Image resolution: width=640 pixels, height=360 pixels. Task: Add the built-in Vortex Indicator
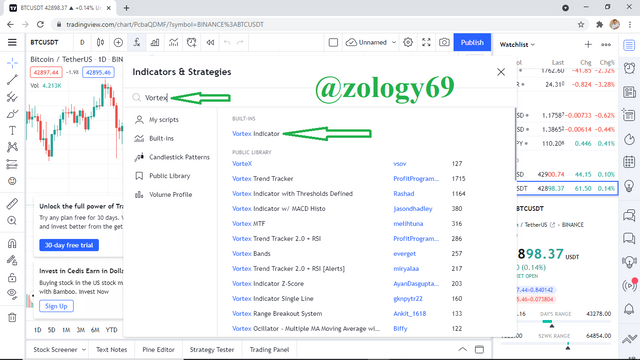pyautogui.click(x=256, y=133)
